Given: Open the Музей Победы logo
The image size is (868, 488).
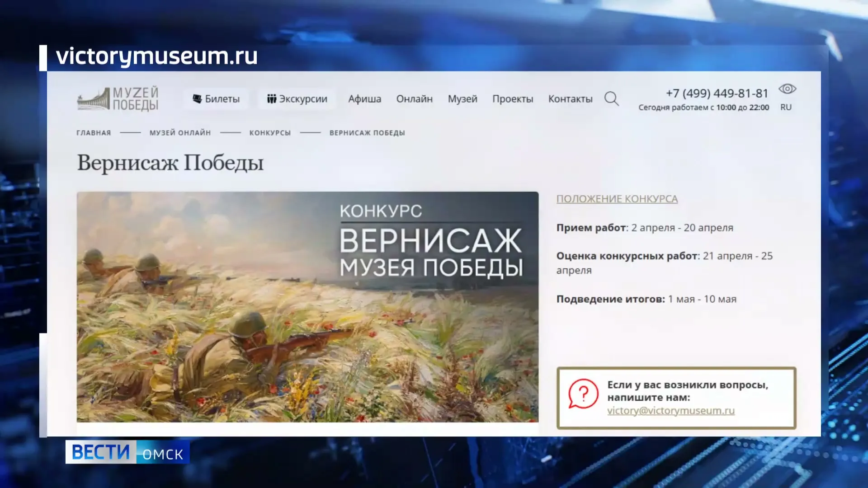Looking at the screenshot, I should pyautogui.click(x=118, y=99).
